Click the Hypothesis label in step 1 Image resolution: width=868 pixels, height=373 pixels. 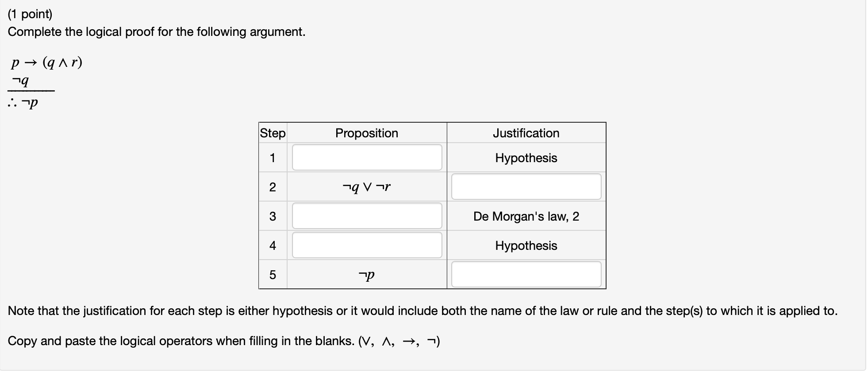tap(526, 158)
